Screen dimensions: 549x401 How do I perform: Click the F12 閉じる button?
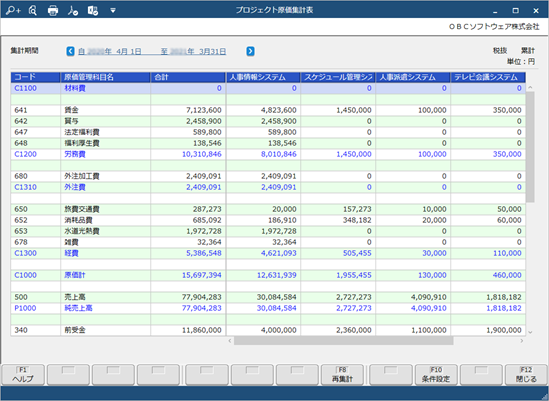coord(526,375)
